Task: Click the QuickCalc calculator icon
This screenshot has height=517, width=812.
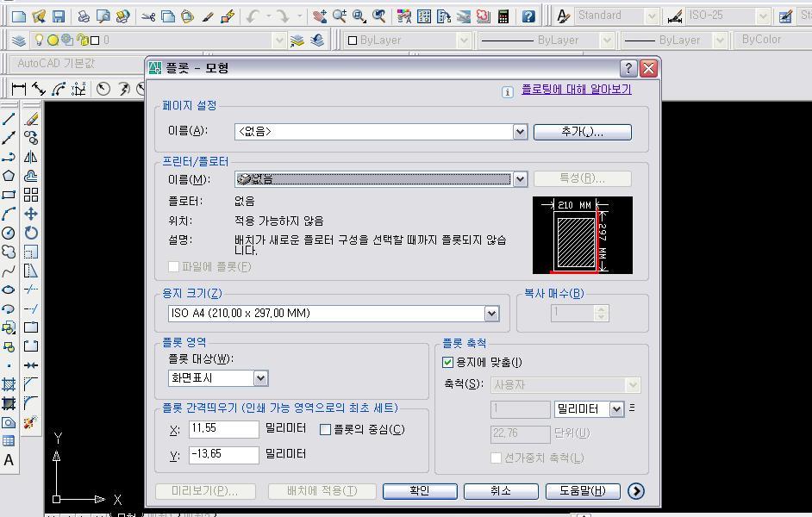Action: (x=503, y=16)
